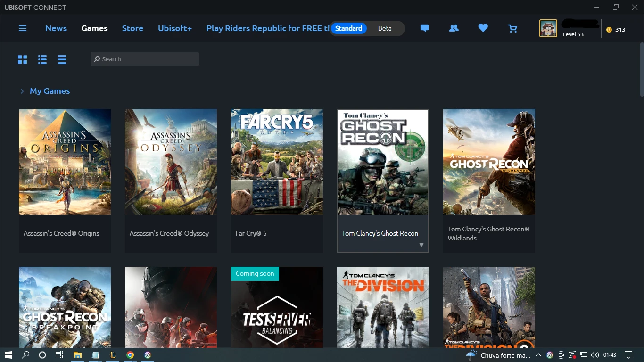The height and width of the screenshot is (362, 644).
Task: Open the shopping cart
Action: coord(512,29)
